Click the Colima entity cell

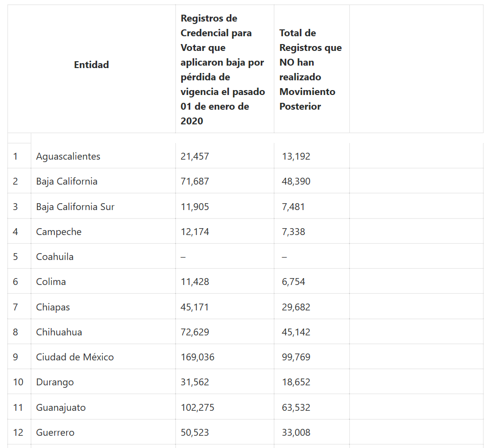51,282
